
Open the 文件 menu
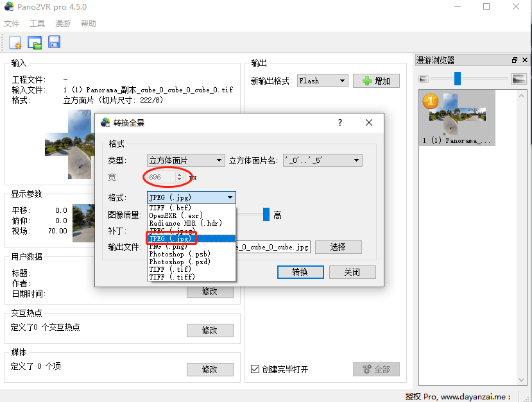(11, 23)
